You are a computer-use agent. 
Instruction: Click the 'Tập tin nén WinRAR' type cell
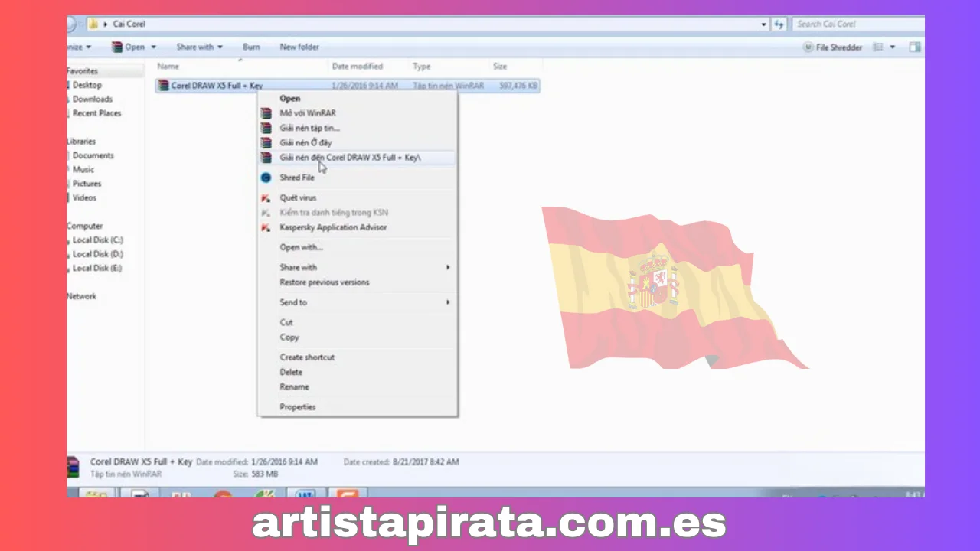coord(448,86)
